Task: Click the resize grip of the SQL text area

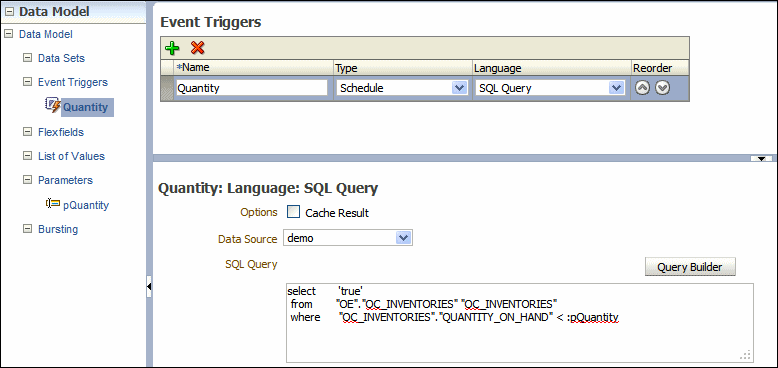Action: (746, 355)
